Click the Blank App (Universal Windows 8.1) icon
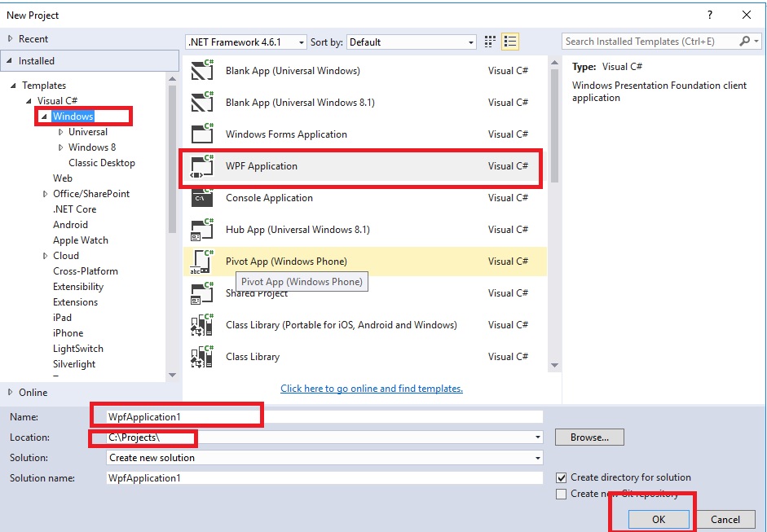767x532 pixels. point(202,102)
